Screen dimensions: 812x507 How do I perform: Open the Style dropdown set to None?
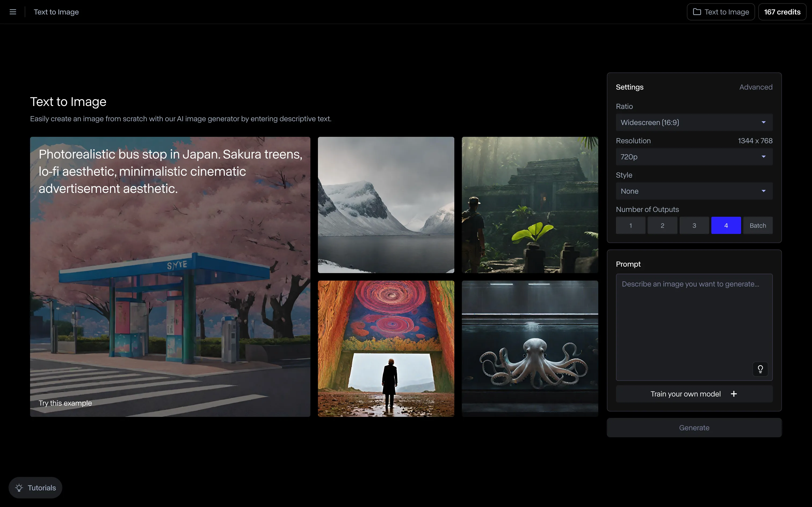click(x=694, y=191)
